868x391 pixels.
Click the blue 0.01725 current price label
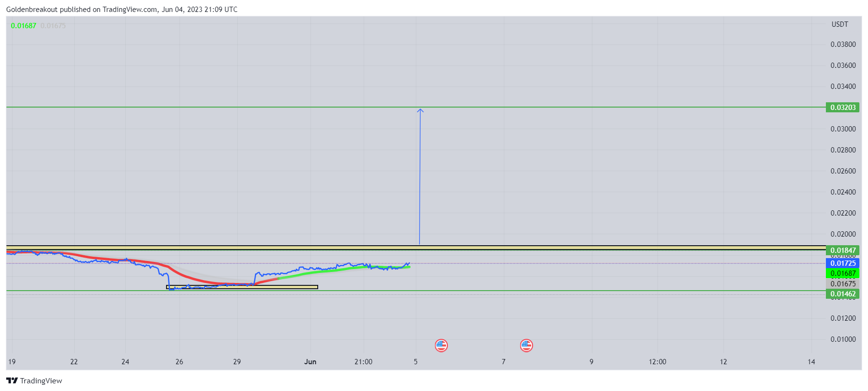843,263
